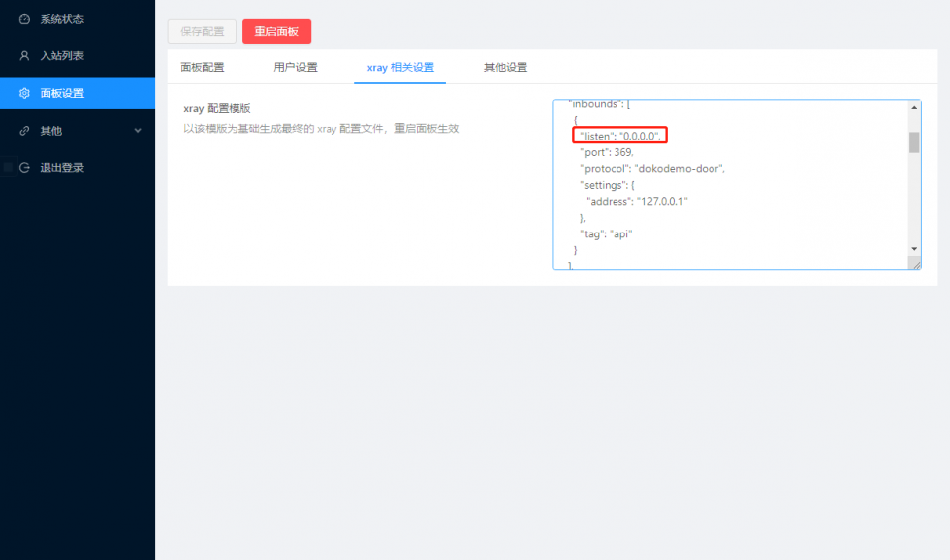Click the xray 配置模版 label
The image size is (950, 560).
[x=217, y=108]
